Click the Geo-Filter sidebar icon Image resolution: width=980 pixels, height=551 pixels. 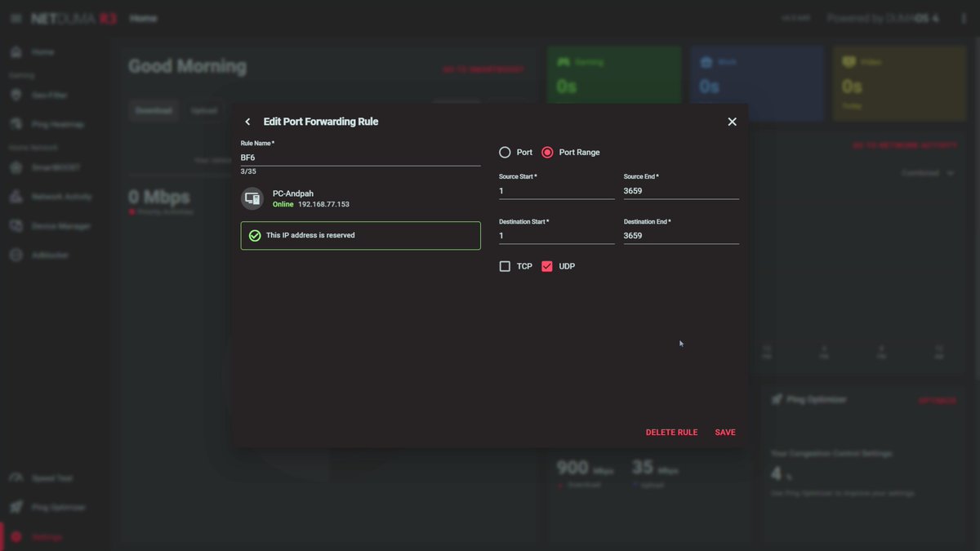click(x=16, y=95)
